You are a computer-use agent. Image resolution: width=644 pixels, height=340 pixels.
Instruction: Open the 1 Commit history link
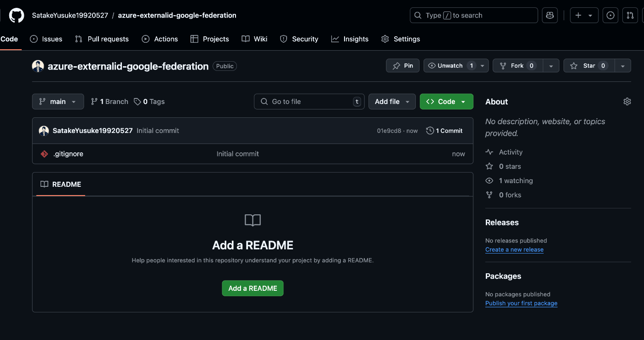(x=444, y=131)
